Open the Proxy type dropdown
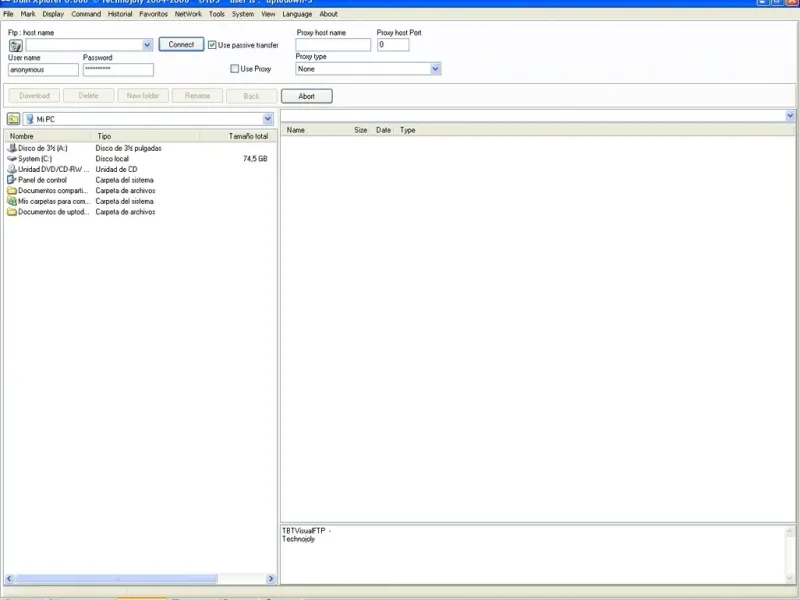 (435, 69)
